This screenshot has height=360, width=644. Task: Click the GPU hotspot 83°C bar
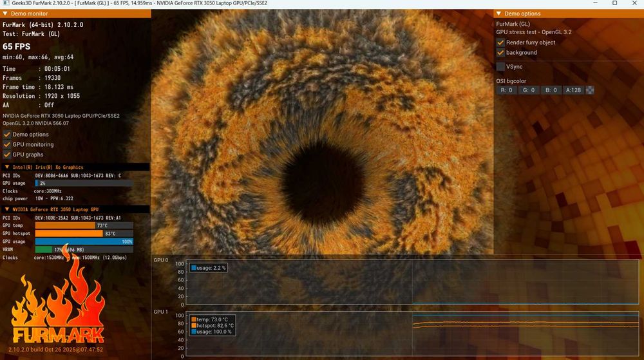pyautogui.click(x=84, y=234)
